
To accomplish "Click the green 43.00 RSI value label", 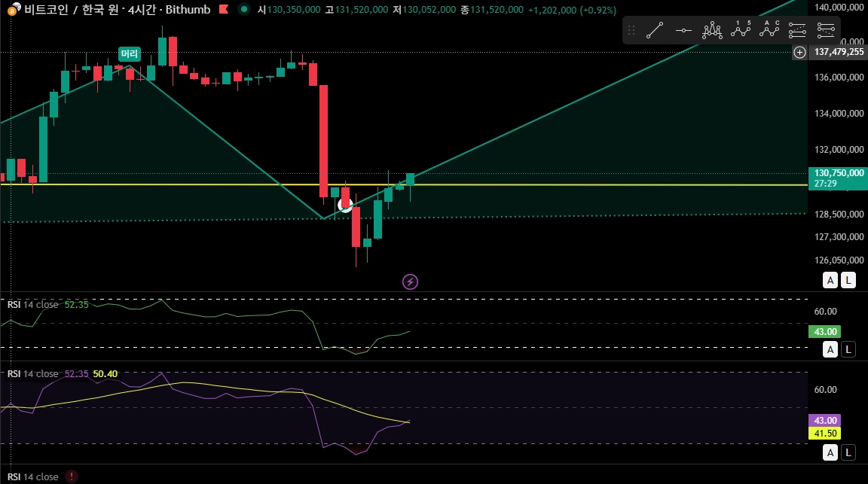I will click(x=825, y=332).
